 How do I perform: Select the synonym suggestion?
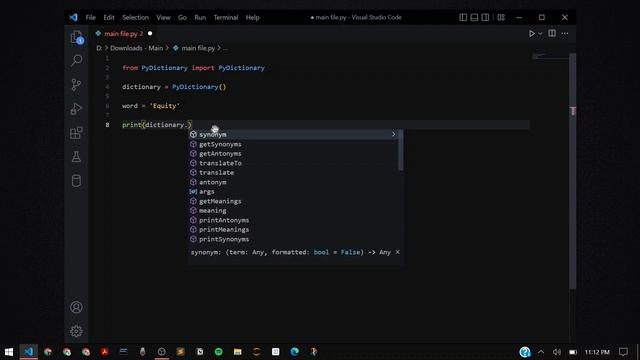[x=293, y=134]
